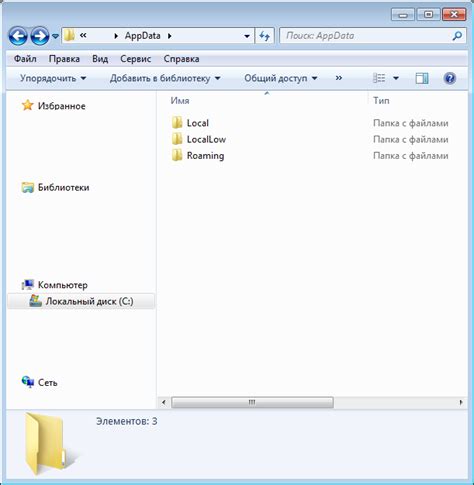The width and height of the screenshot is (474, 485).
Task: Click the horizontal scrollbar thumb
Action: [x=252, y=402]
